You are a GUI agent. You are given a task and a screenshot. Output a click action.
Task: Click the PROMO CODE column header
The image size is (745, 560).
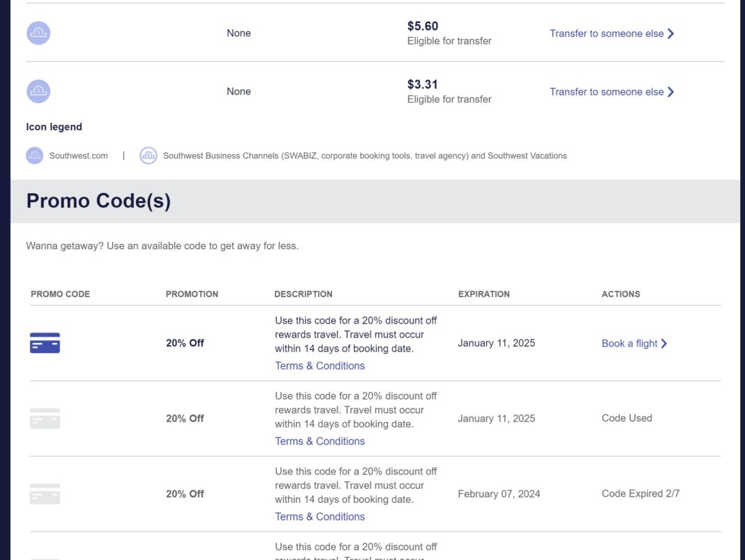click(x=60, y=294)
